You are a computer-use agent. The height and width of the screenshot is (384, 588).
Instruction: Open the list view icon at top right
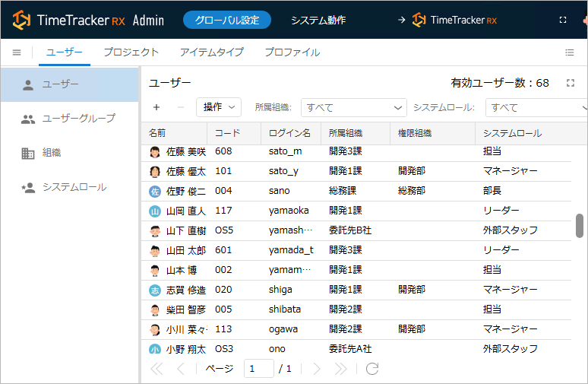(x=570, y=52)
